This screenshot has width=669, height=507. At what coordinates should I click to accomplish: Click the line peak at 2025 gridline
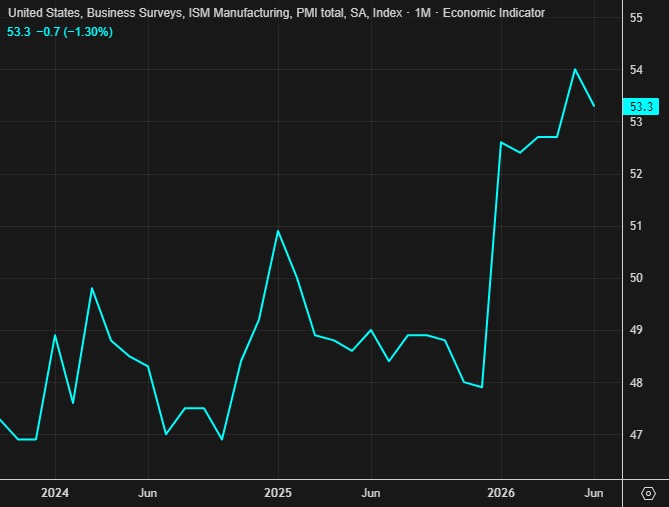(x=278, y=231)
